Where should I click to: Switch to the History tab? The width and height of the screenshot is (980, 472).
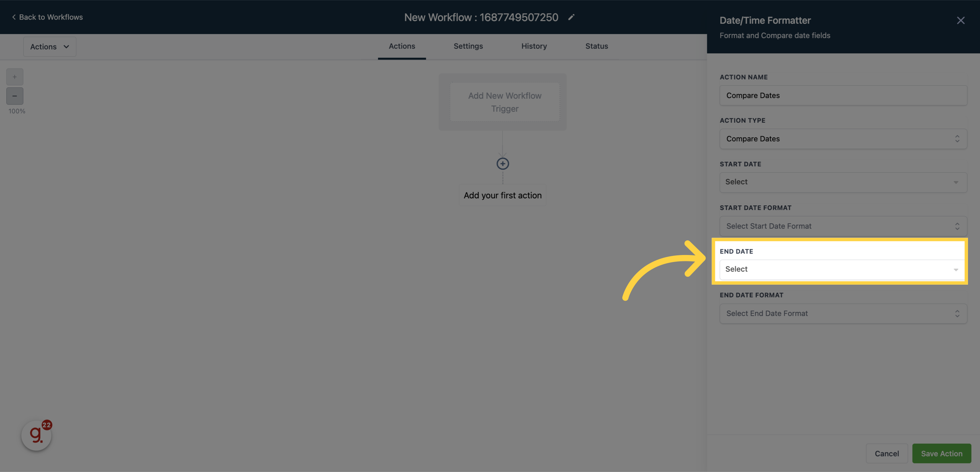pyautogui.click(x=534, y=46)
